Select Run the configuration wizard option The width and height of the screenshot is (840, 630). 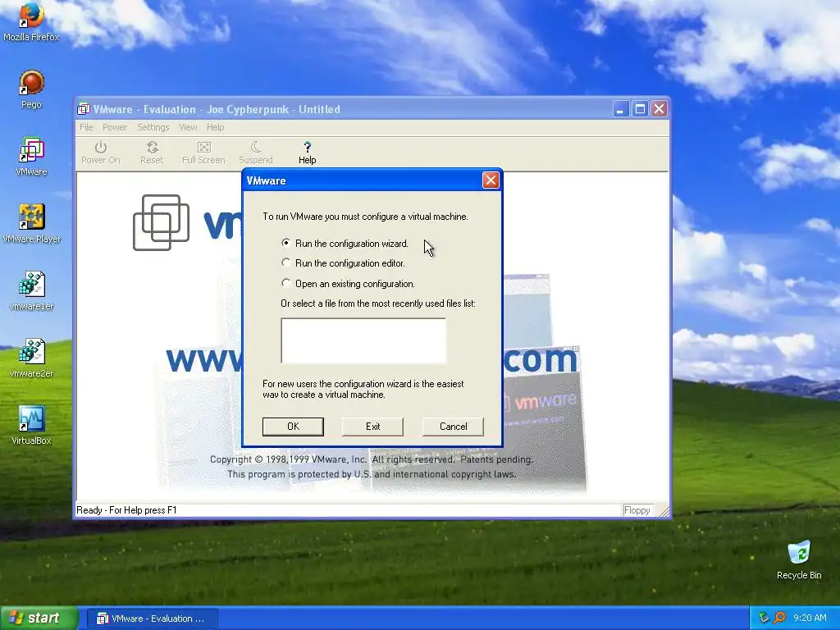pos(345,243)
